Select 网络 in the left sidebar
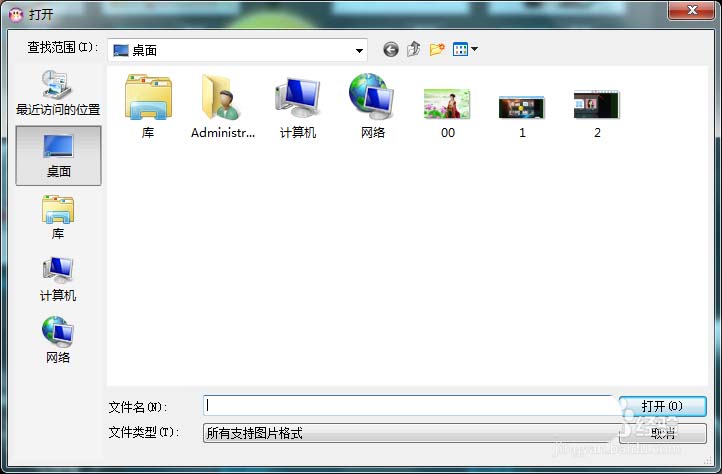722x474 pixels. (x=58, y=340)
